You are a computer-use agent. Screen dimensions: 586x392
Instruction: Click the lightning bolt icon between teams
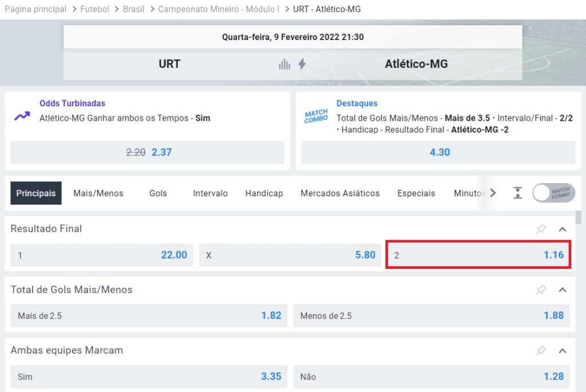(302, 64)
